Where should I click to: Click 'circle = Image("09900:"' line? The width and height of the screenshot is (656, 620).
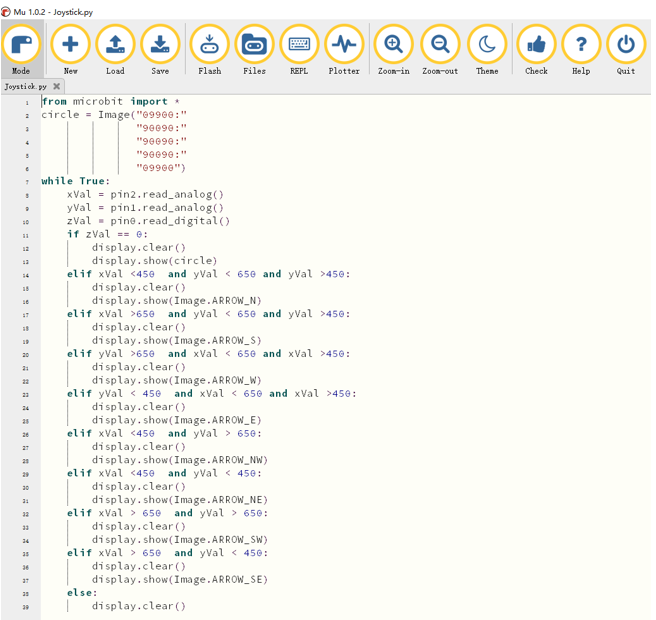click(114, 115)
